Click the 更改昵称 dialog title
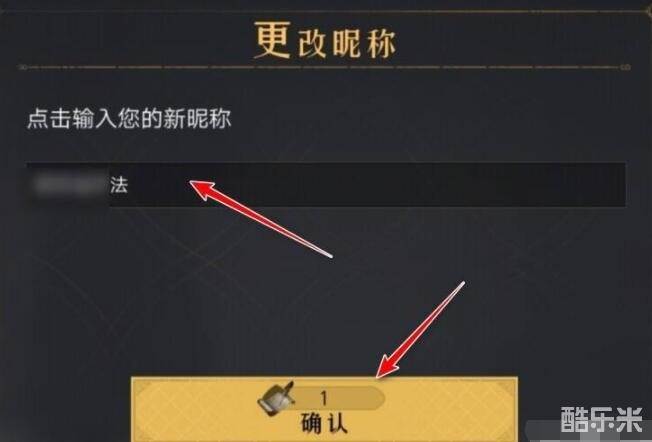The height and width of the screenshot is (442, 652). 325,41
